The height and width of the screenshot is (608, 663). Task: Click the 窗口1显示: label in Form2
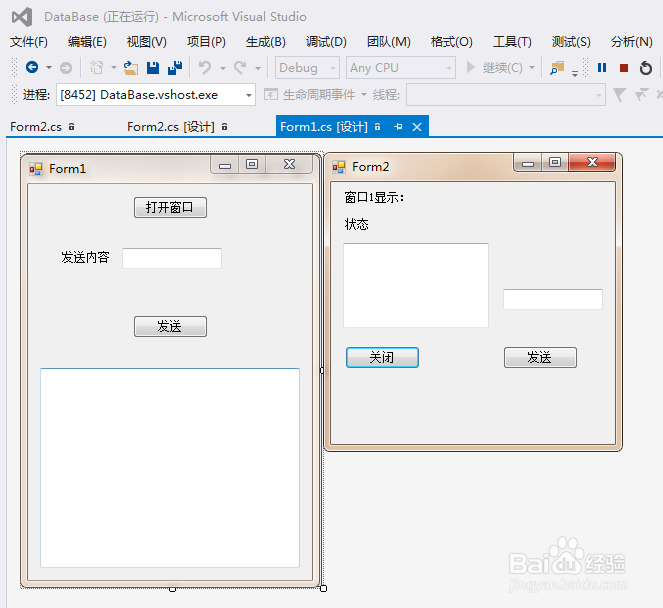point(374,198)
